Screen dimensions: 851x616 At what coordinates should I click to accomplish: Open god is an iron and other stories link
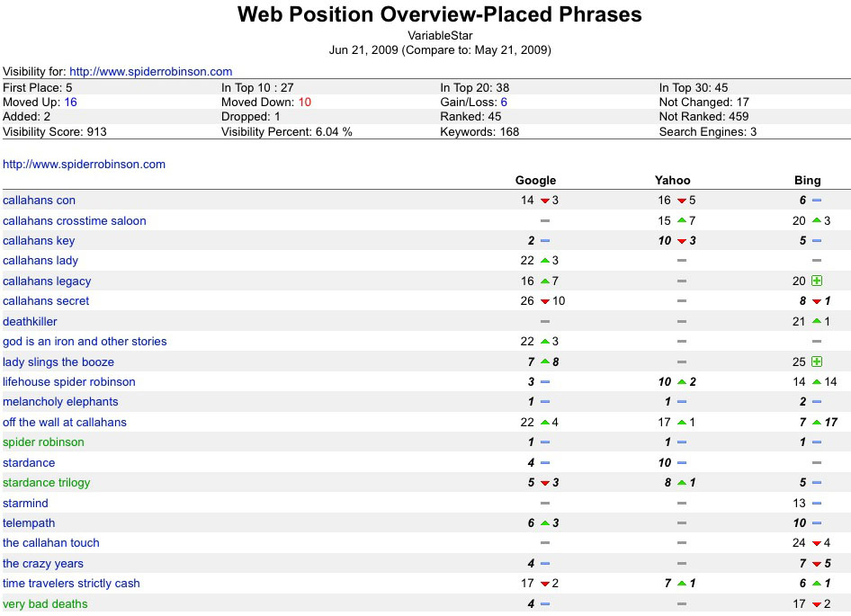point(85,342)
